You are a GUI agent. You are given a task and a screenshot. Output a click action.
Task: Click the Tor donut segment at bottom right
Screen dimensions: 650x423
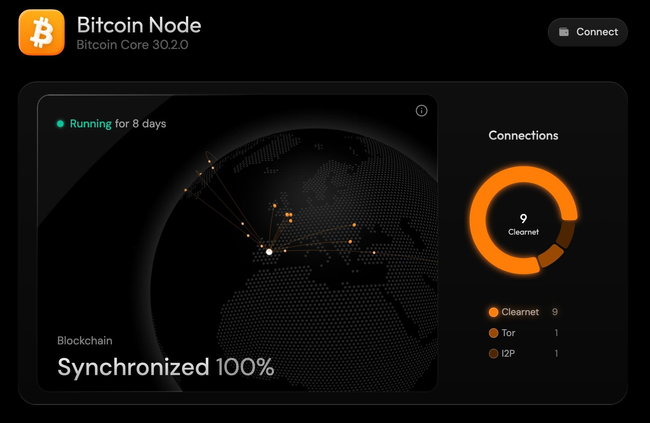[551, 255]
